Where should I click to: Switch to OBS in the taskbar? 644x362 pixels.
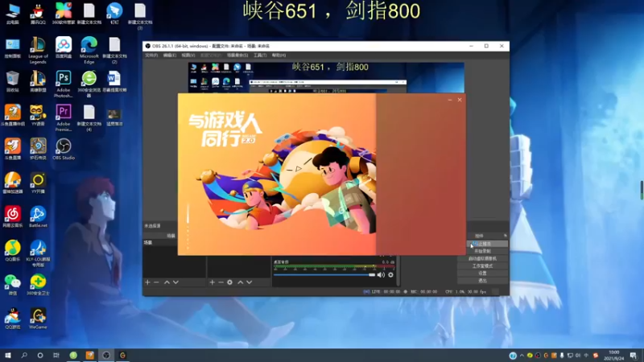(x=106, y=356)
